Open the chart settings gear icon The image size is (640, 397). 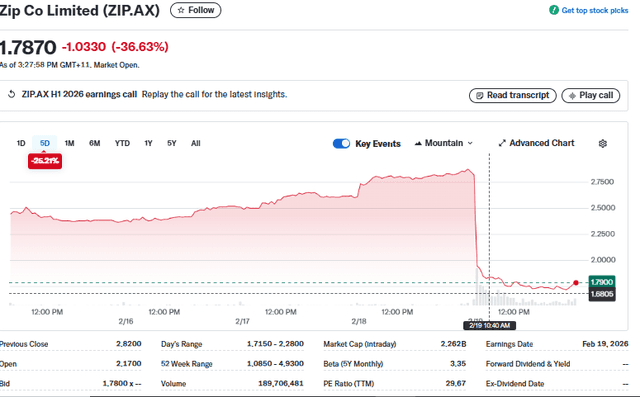602,143
